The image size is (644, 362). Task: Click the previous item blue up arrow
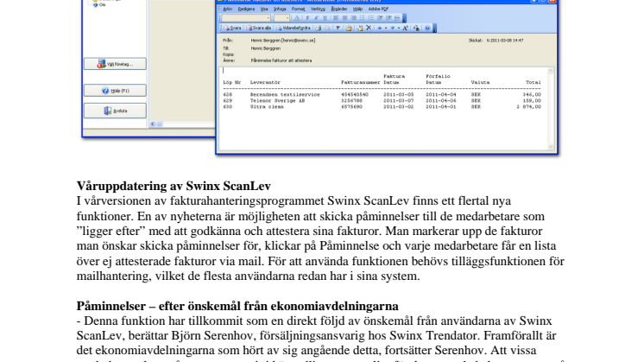380,28
